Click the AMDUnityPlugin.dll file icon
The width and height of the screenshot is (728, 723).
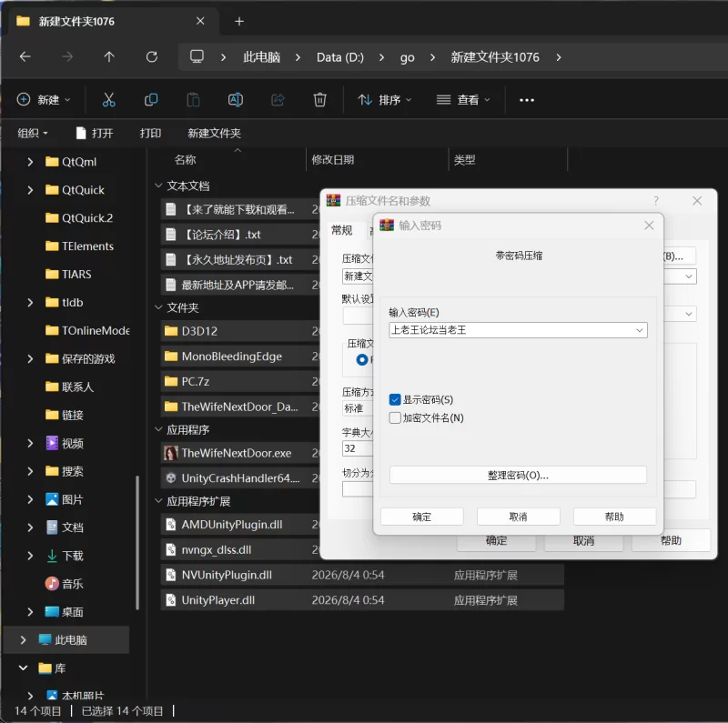171,525
